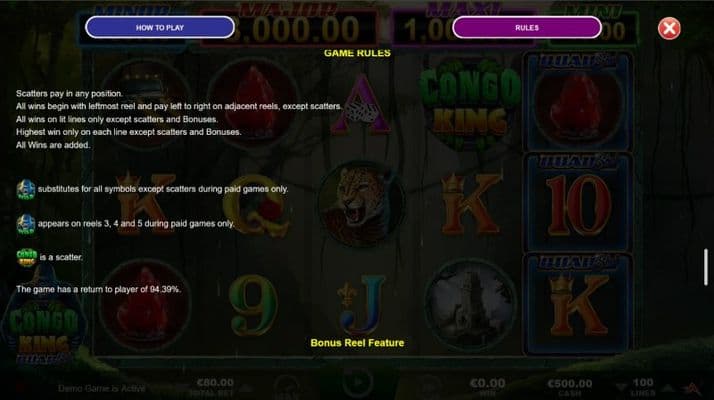Raise total bet with the up arrow
The height and width of the screenshot is (400, 714).
(x=245, y=388)
